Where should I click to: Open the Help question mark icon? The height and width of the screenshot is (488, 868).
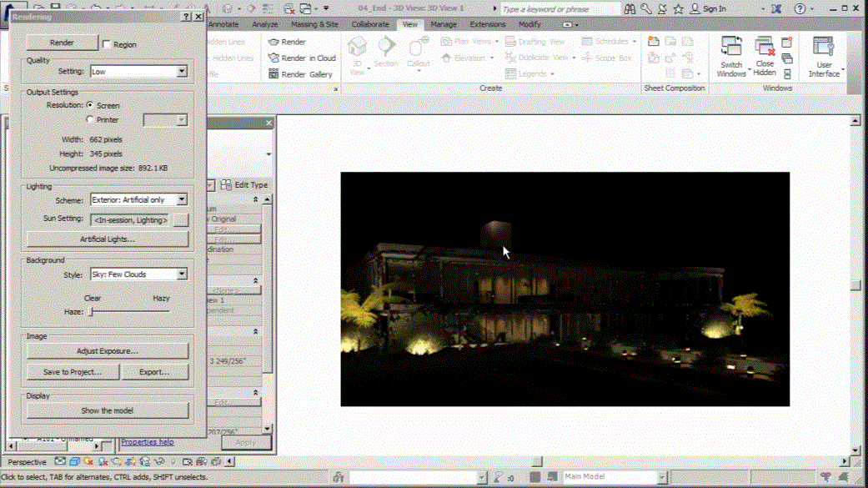pyautogui.click(x=800, y=8)
